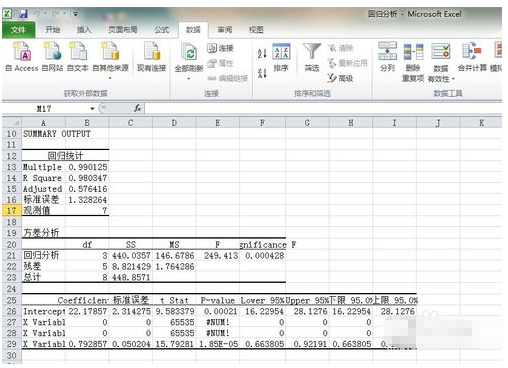Screen dimensions: 508x368
Task: Select column A header
Action: click(43, 123)
